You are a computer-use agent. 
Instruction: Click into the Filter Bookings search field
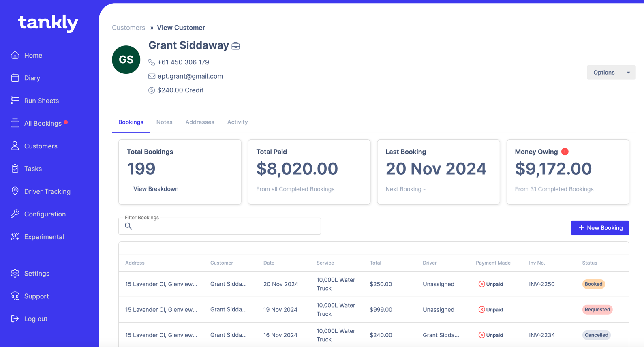tap(223, 226)
